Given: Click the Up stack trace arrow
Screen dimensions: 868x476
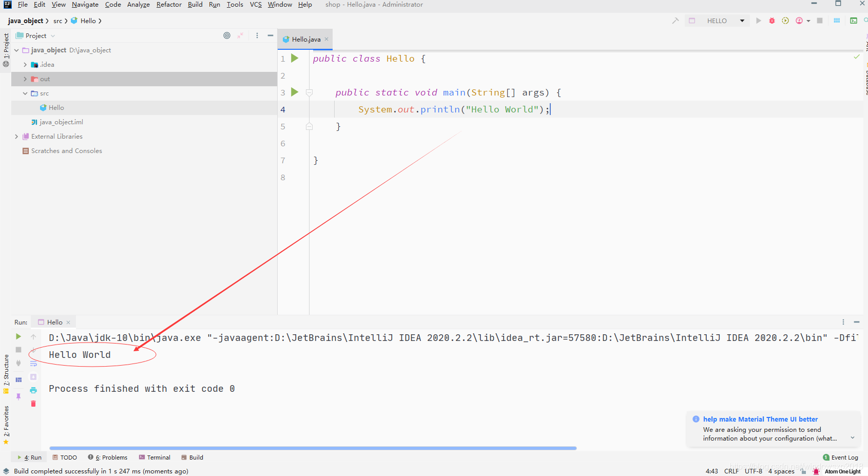Looking at the screenshot, I should pyautogui.click(x=33, y=337).
